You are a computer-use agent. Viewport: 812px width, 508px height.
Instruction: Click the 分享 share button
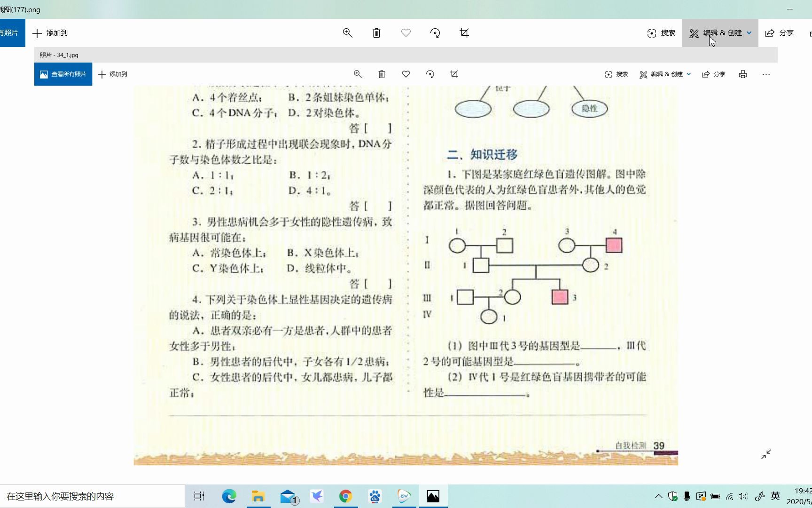point(714,74)
